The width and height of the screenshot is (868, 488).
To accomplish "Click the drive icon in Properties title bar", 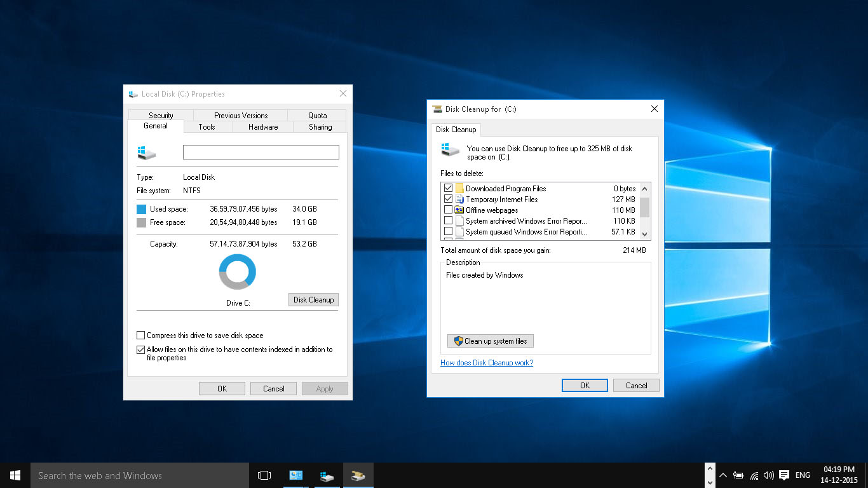I will (x=133, y=94).
